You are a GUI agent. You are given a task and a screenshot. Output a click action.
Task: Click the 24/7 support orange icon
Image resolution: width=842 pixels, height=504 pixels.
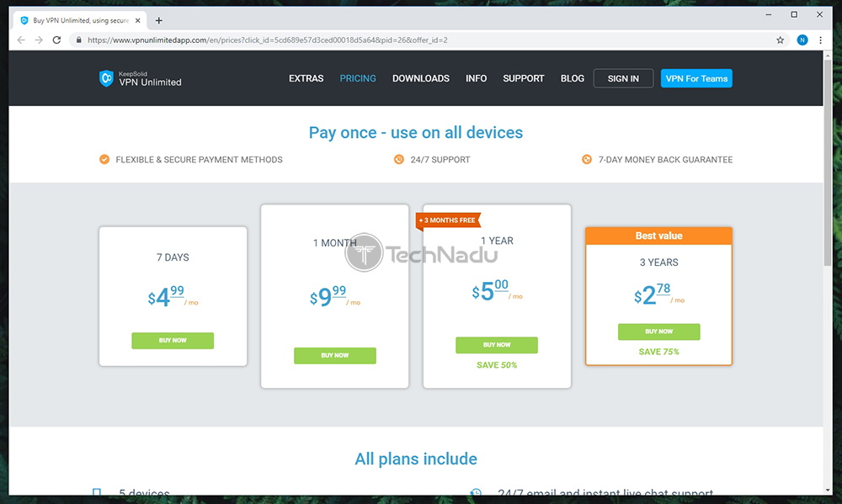pos(399,159)
